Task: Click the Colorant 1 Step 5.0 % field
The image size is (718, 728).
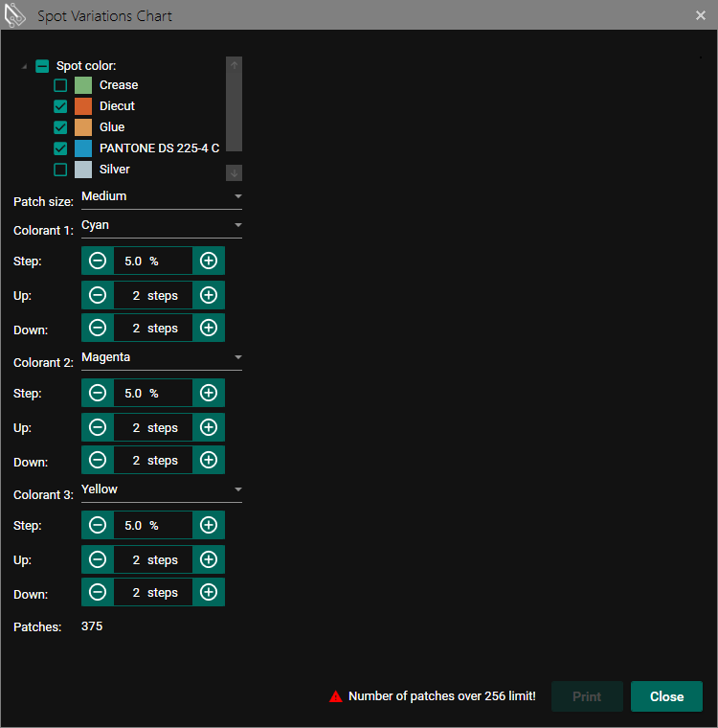Action: [153, 261]
